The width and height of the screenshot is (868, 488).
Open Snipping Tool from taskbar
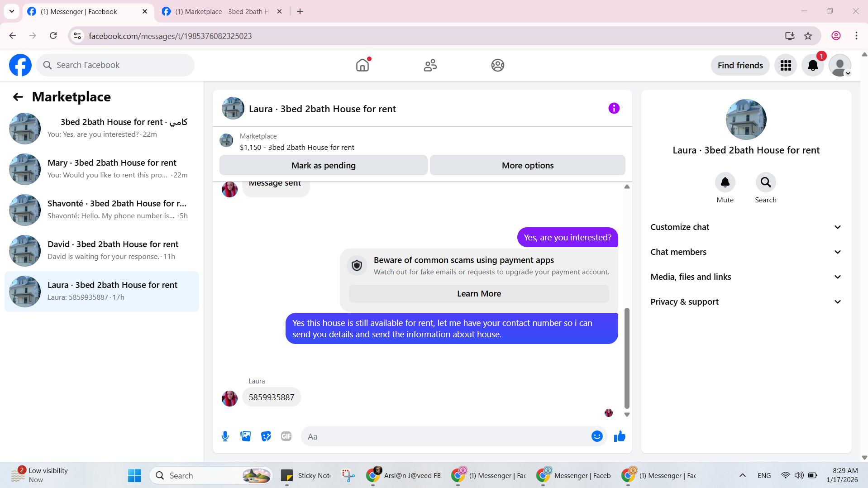[348, 475]
